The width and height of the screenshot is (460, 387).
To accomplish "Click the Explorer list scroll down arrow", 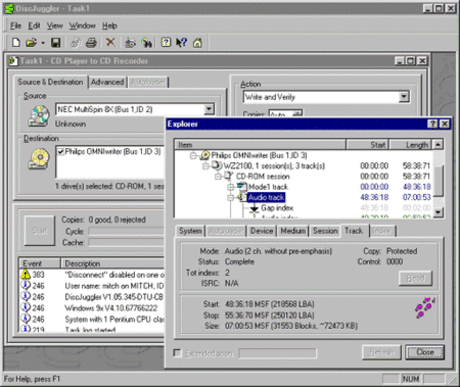I will coord(438,211).
